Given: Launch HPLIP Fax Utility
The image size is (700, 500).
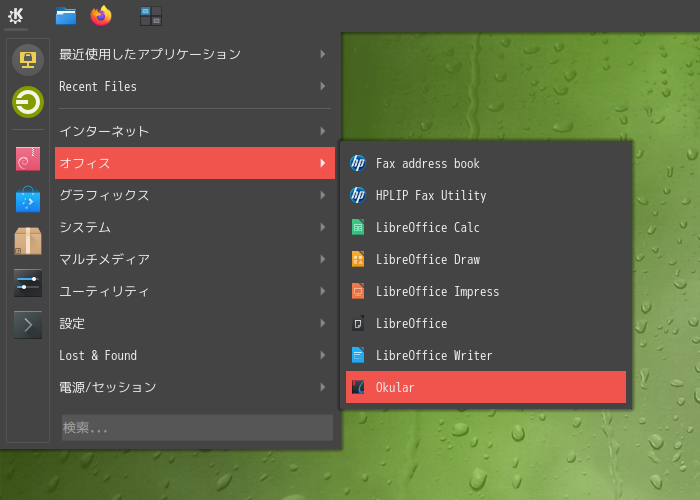Looking at the screenshot, I should point(486,195).
